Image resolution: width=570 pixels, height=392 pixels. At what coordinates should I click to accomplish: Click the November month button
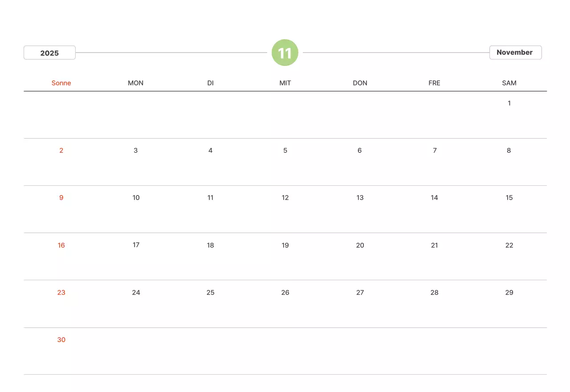click(x=515, y=53)
